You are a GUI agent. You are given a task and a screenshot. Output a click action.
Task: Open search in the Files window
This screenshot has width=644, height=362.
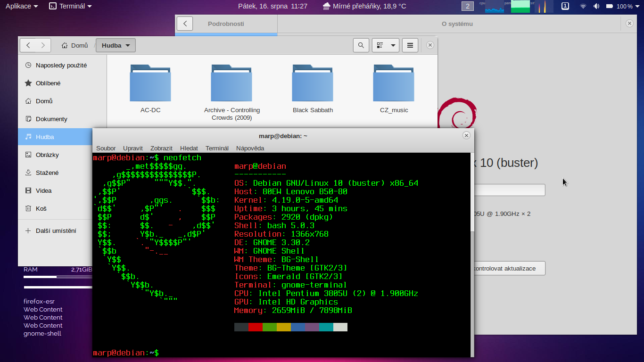tap(361, 45)
